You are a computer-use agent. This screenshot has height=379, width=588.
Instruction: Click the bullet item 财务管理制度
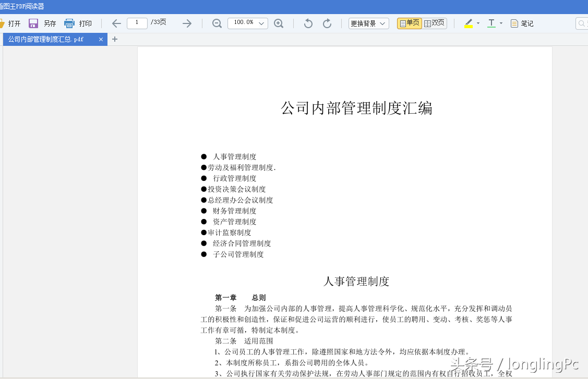pos(235,211)
